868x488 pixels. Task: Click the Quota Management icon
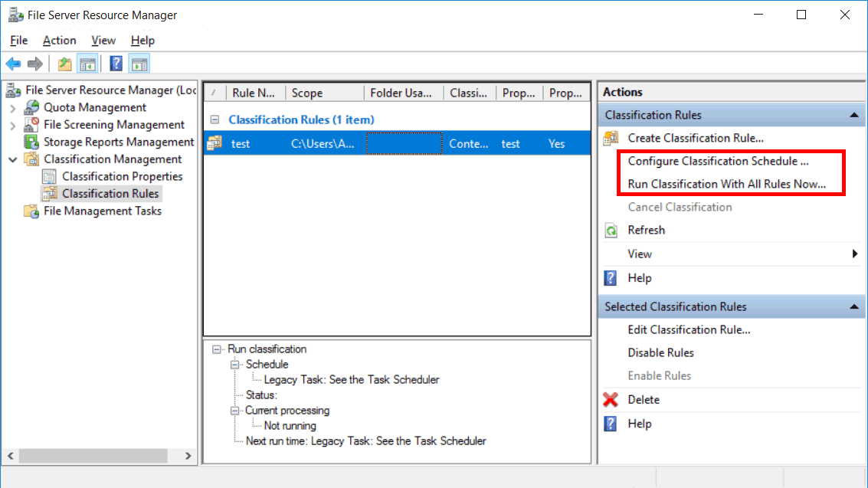32,107
